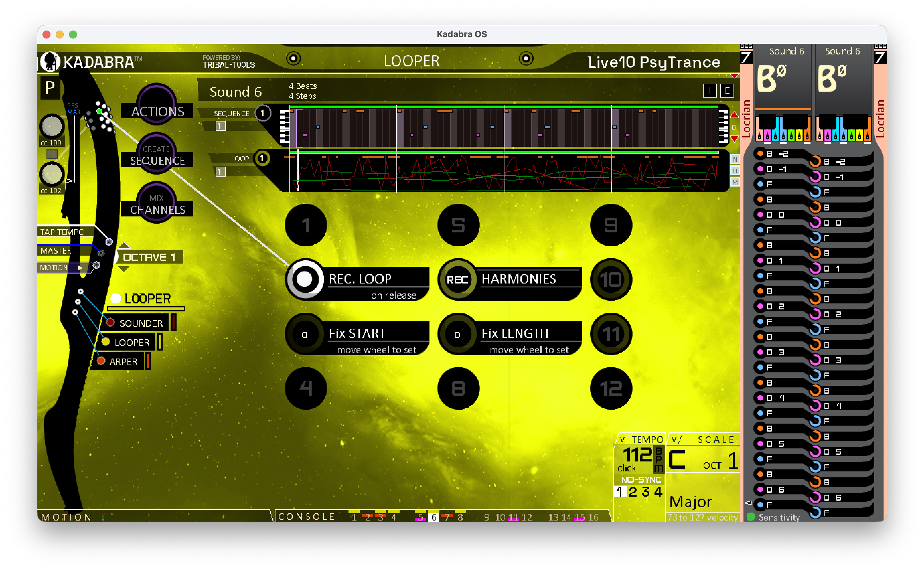Select console channel 5
Image resolution: width=924 pixels, height=571 pixels.
click(x=420, y=517)
